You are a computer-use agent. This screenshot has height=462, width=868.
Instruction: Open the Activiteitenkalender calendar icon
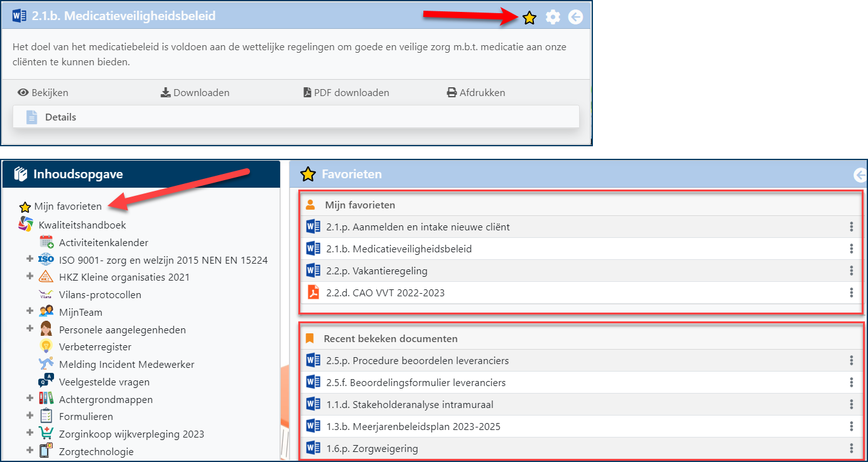point(46,242)
